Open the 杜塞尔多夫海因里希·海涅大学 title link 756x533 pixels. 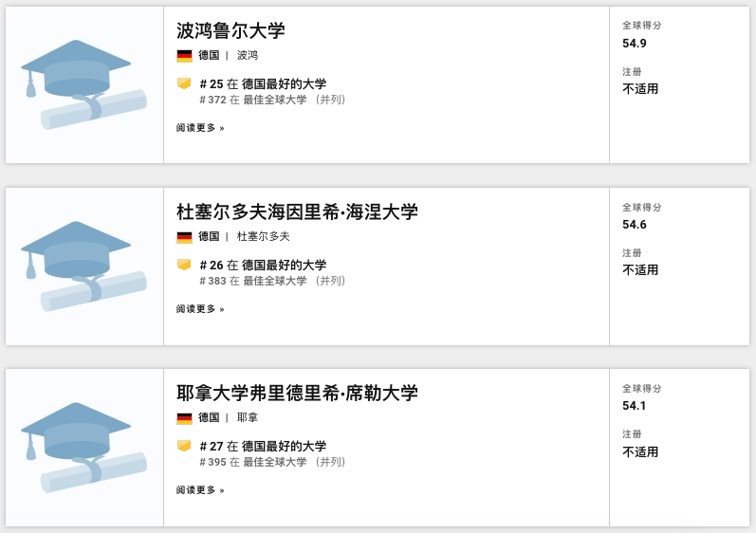click(297, 211)
